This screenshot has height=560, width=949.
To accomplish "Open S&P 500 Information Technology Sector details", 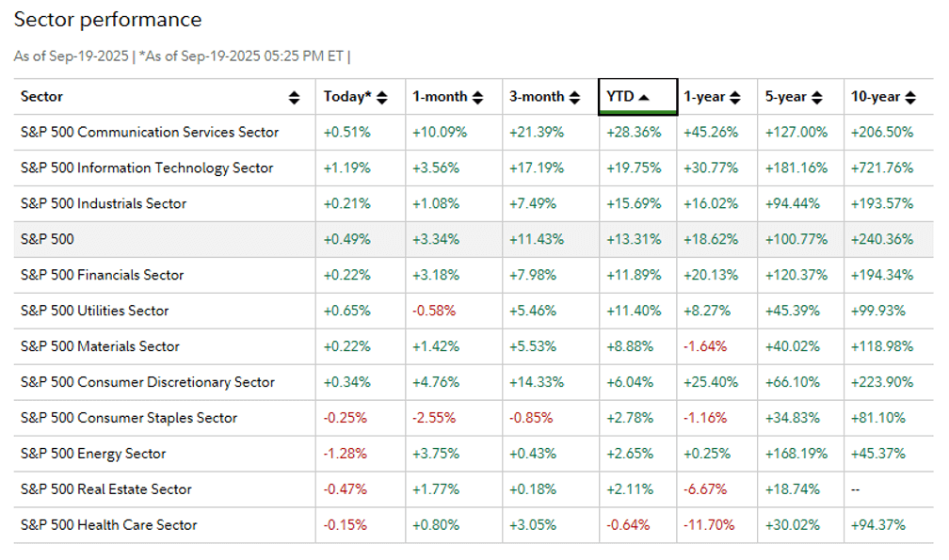I will tap(148, 168).
